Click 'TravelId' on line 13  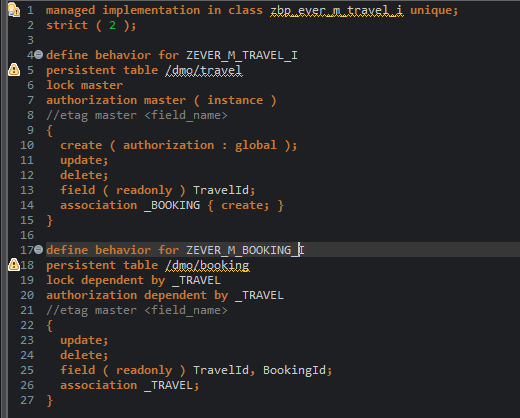(x=221, y=190)
